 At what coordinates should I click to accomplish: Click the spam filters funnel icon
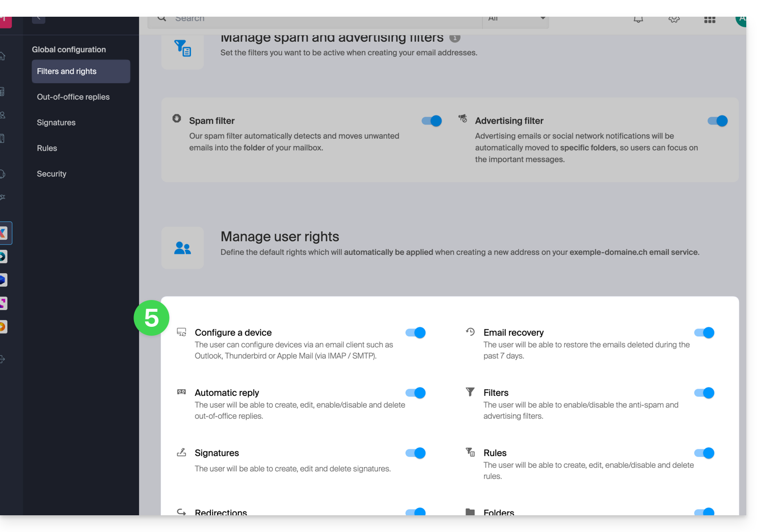click(183, 49)
